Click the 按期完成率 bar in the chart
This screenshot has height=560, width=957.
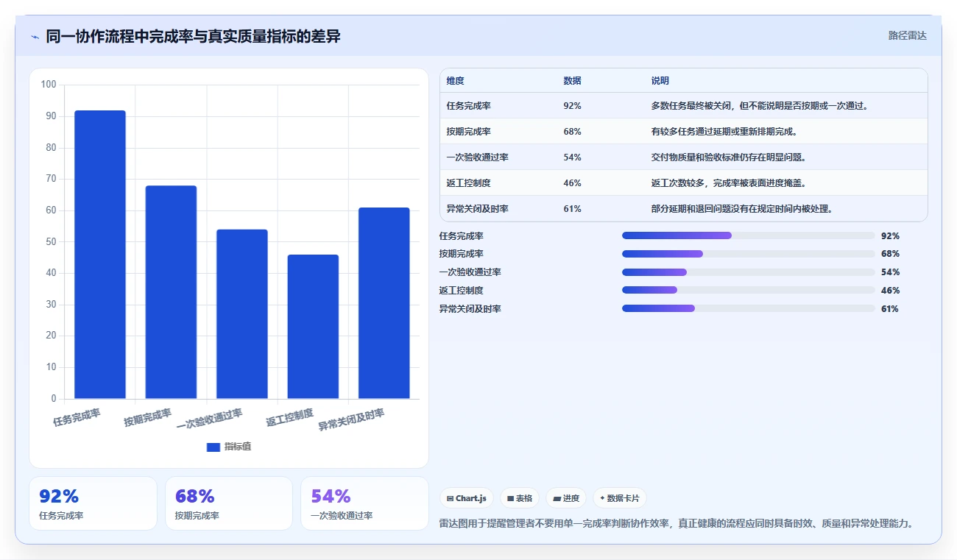pos(171,292)
